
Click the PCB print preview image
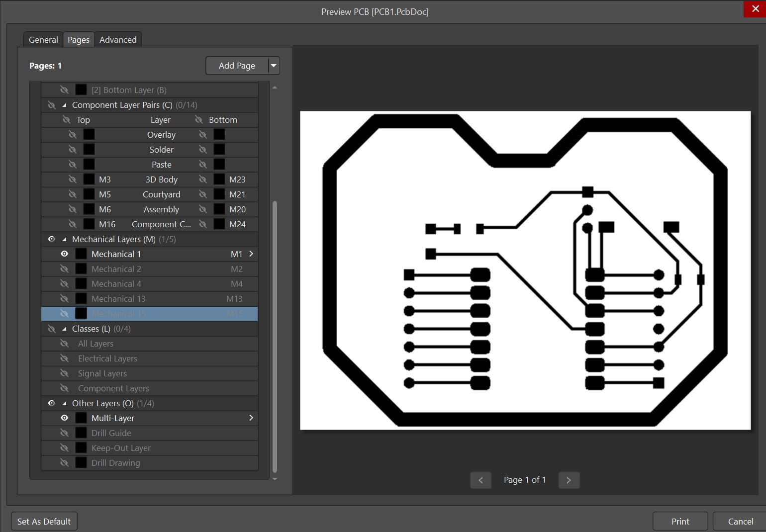(525, 270)
